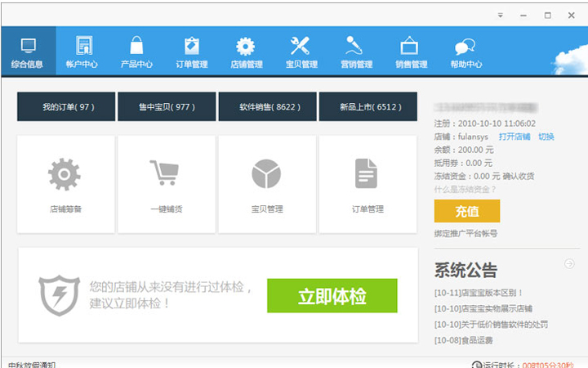This screenshot has height=368, width=588.
Task: Click the 店铺筹备 gear tile
Action: coord(65,184)
